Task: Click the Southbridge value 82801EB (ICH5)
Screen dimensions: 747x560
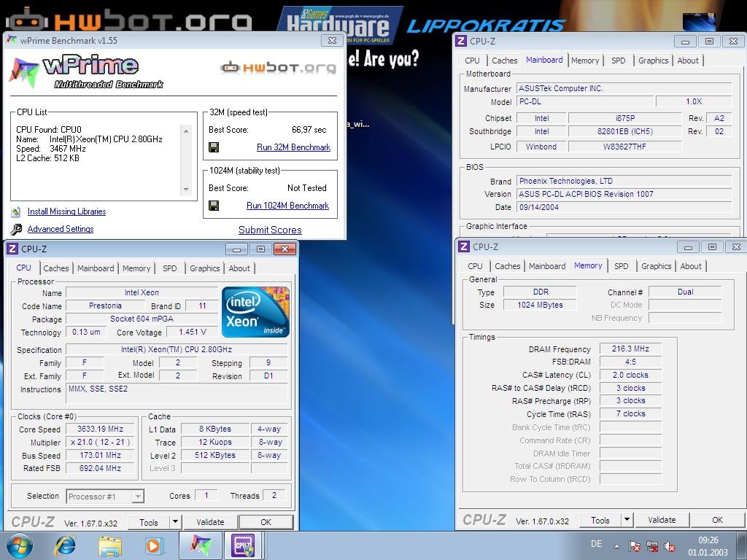Action: coord(625,131)
